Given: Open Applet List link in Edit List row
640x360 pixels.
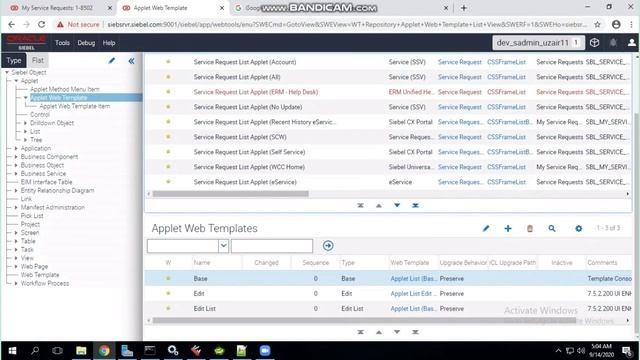Looking at the screenshot, I should pyautogui.click(x=413, y=309).
